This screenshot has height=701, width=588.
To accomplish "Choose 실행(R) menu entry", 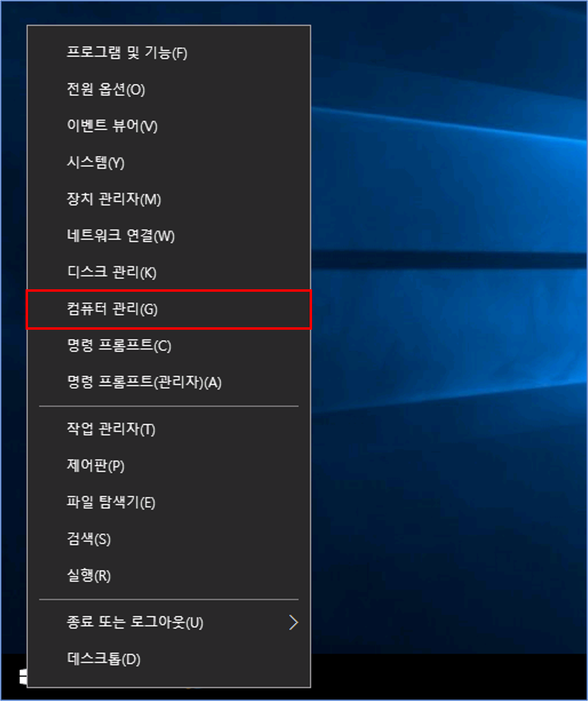I will [x=169, y=576].
